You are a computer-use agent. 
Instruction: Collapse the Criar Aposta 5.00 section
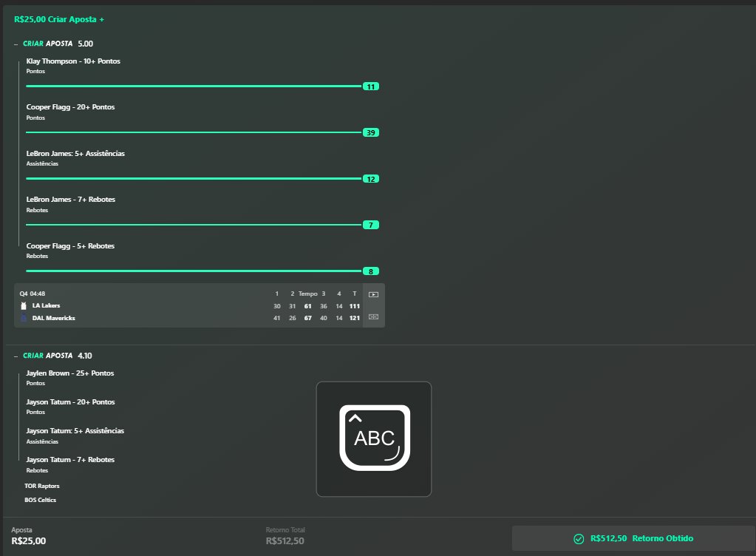pyautogui.click(x=16, y=44)
